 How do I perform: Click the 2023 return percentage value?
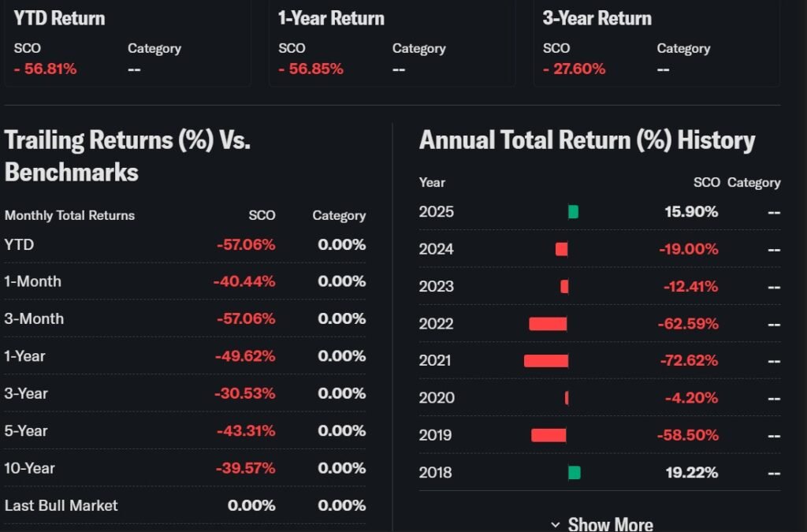tap(690, 286)
